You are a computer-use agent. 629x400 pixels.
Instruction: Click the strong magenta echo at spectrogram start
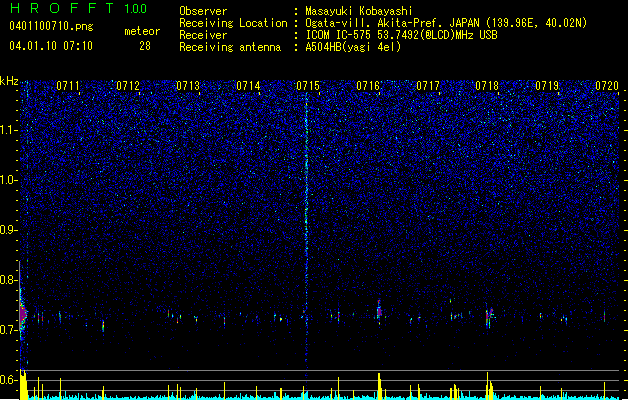click(23, 313)
